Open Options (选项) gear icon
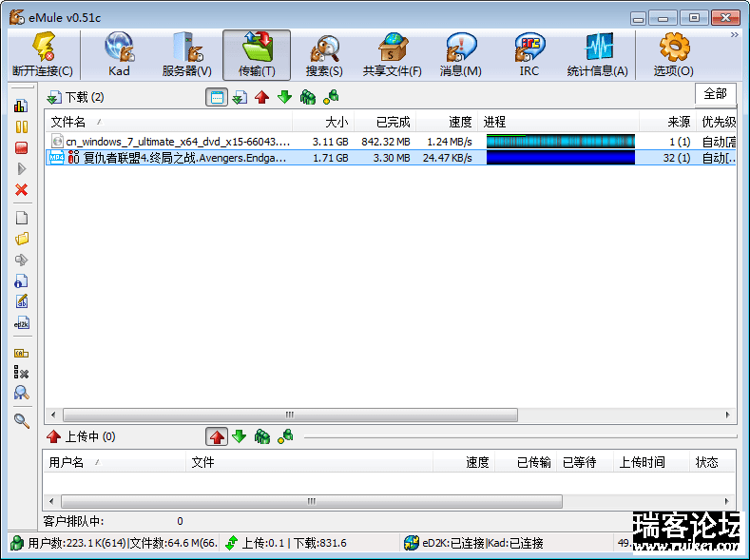Image resolution: width=750 pixels, height=560 pixels. pos(673,54)
